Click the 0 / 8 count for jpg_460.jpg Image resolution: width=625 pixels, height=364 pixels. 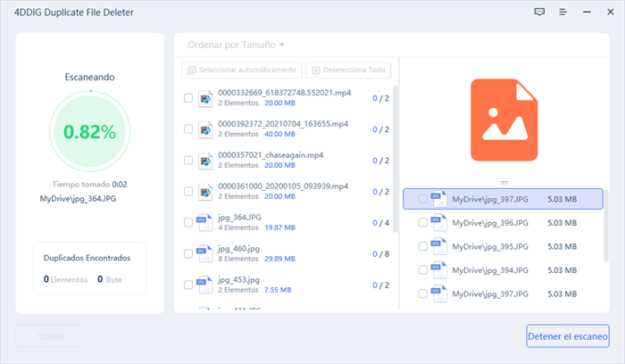(x=380, y=254)
